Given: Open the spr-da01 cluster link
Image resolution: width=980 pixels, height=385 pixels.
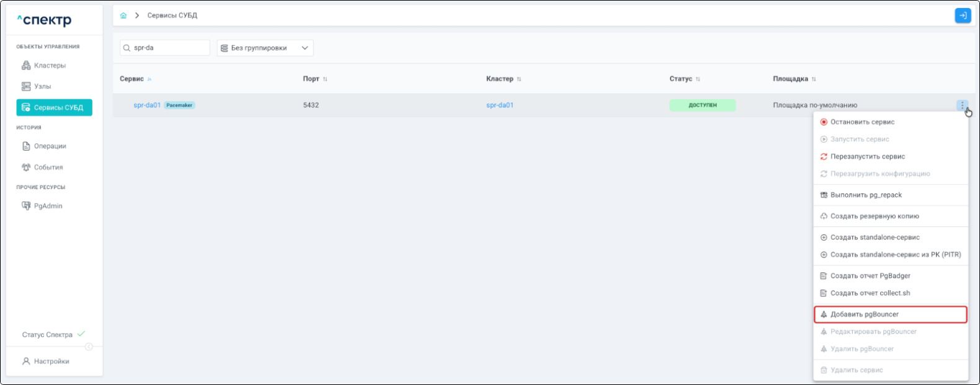Looking at the screenshot, I should pos(500,105).
